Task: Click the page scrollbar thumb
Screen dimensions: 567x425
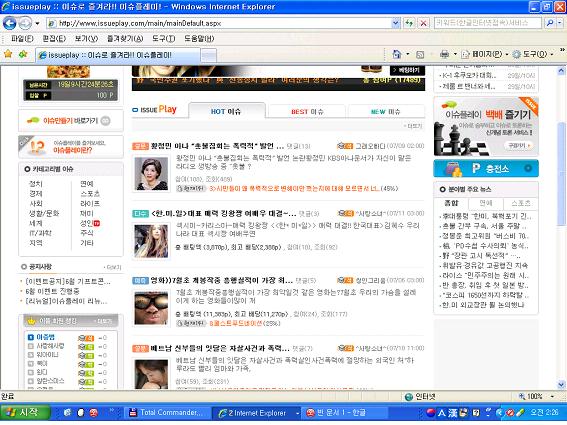Action: tap(561, 174)
